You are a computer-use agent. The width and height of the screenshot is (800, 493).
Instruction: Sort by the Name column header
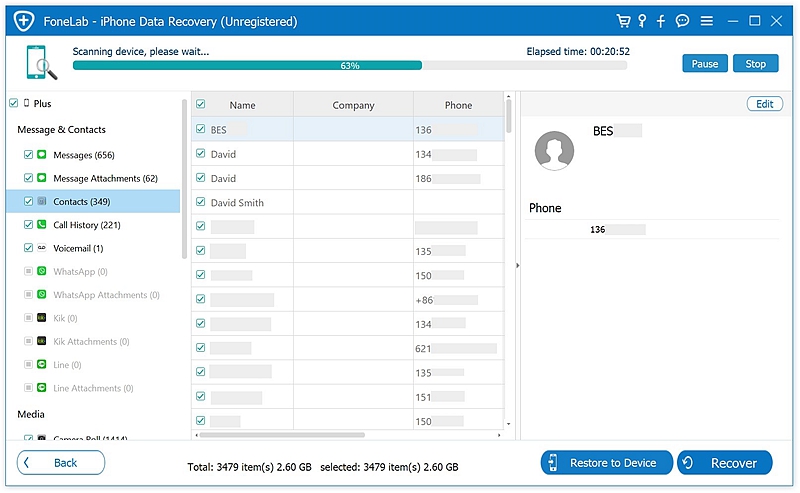242,105
